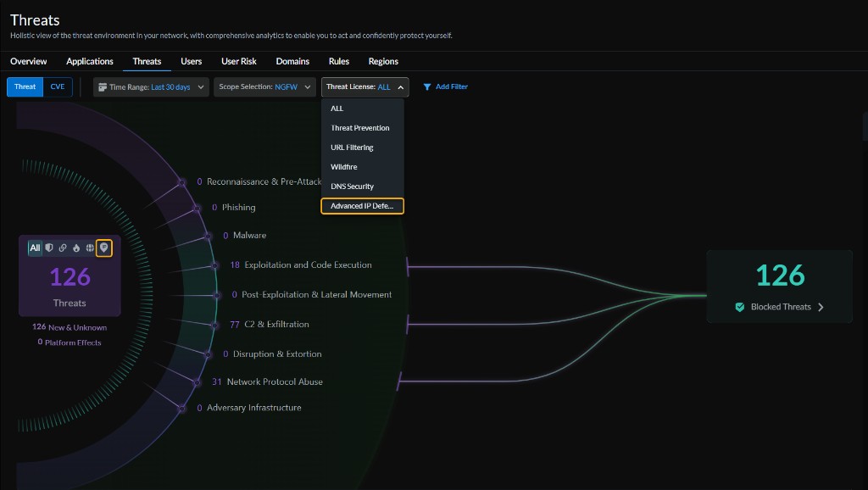Click the arc node for Malware
This screenshot has height=490, width=868.
pyautogui.click(x=209, y=237)
